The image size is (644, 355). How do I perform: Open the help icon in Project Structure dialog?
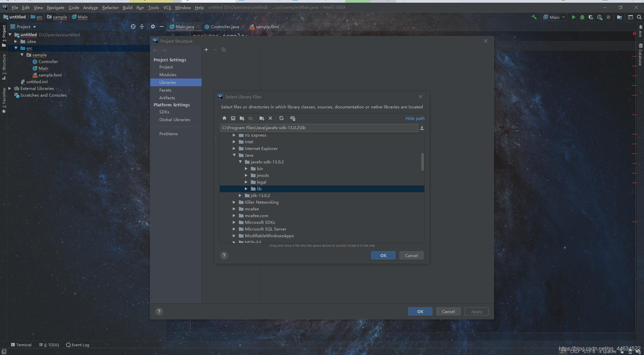(159, 311)
